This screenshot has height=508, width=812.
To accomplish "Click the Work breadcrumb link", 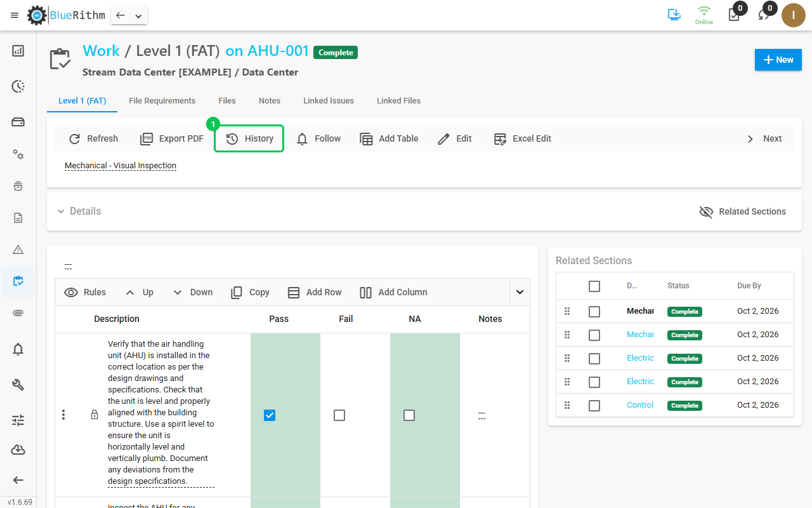I will pyautogui.click(x=101, y=51).
